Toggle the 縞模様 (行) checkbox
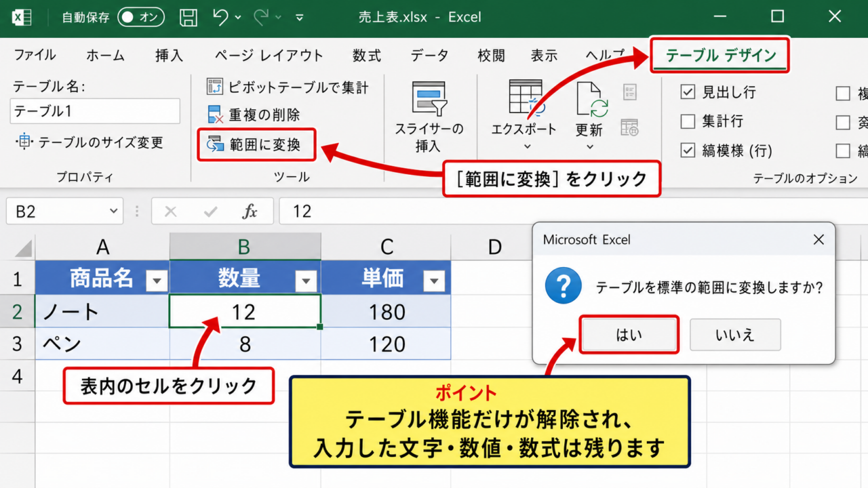The image size is (868, 488). 688,150
